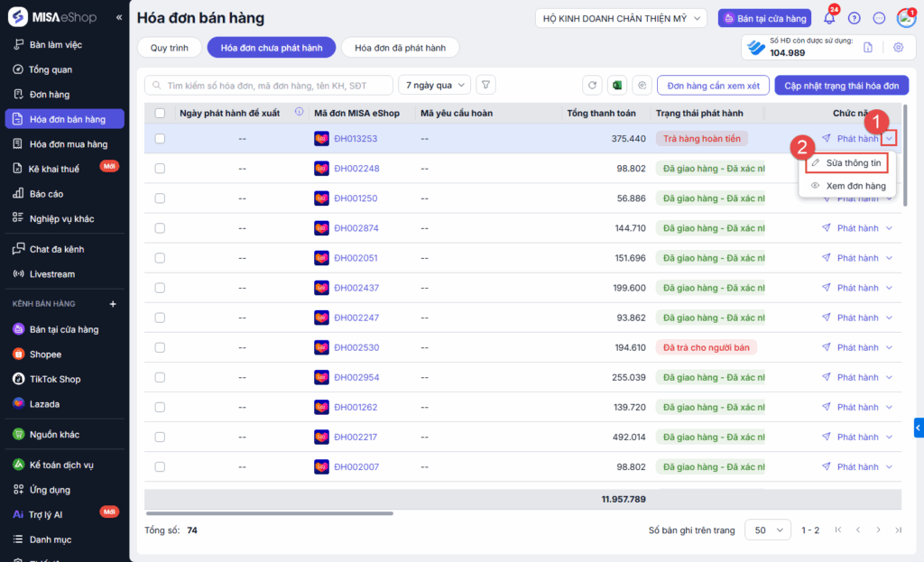Open the records-per-page dropdown showing 50
This screenshot has width=924, height=562.
[x=768, y=530]
